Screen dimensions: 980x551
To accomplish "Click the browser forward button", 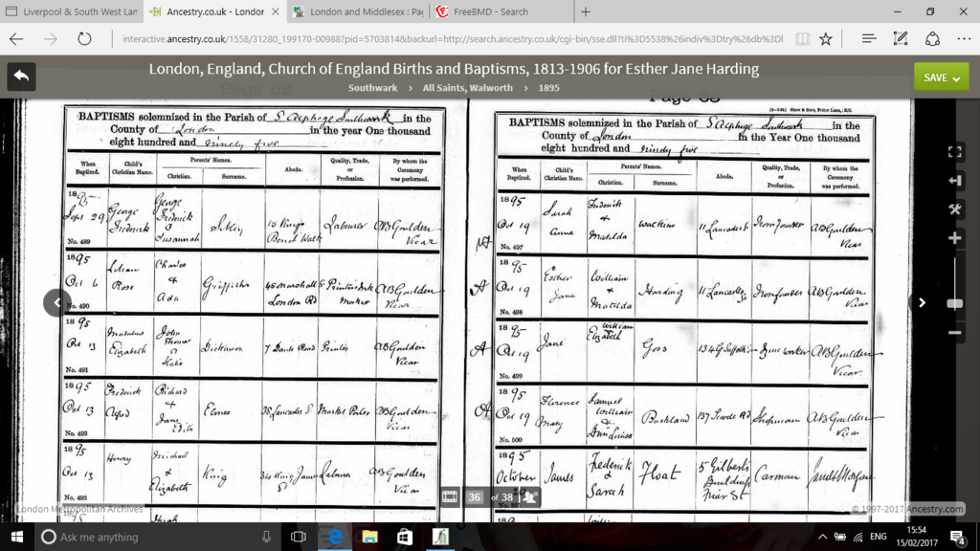I will (x=50, y=38).
